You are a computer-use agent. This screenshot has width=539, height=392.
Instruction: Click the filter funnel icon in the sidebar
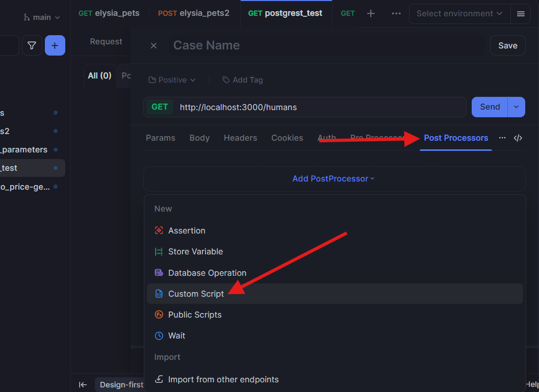click(x=32, y=45)
